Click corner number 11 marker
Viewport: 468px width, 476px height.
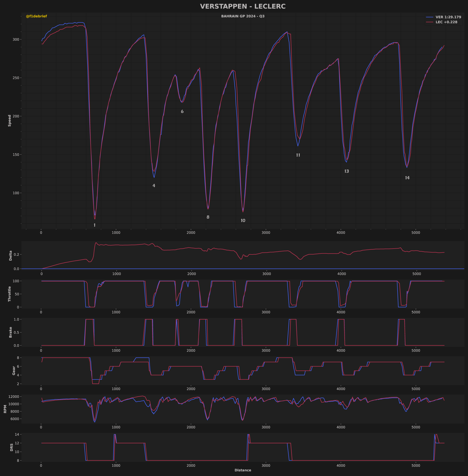tap(298, 155)
